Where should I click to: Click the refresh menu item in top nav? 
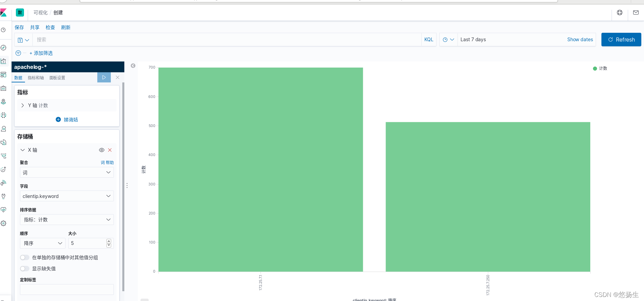[66, 27]
